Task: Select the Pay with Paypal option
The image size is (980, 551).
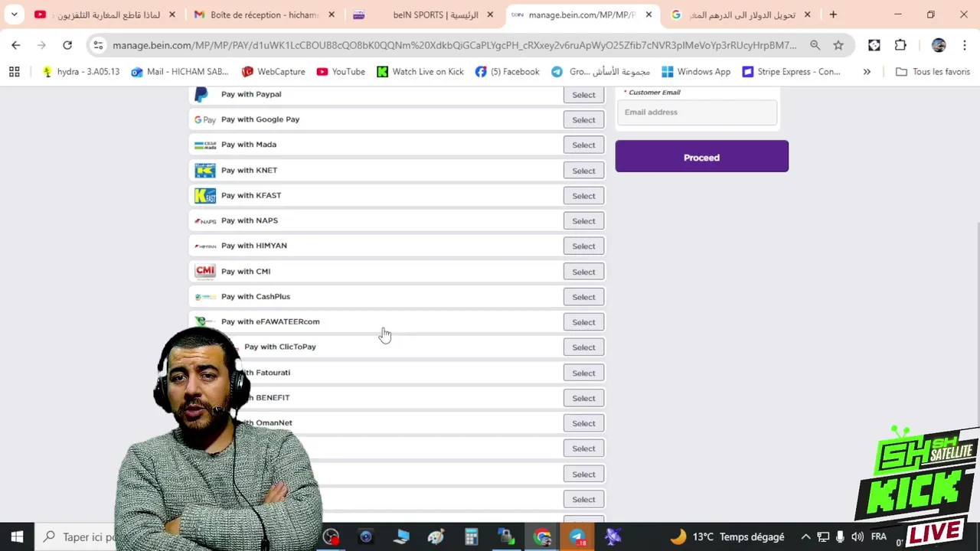Action: point(583,95)
